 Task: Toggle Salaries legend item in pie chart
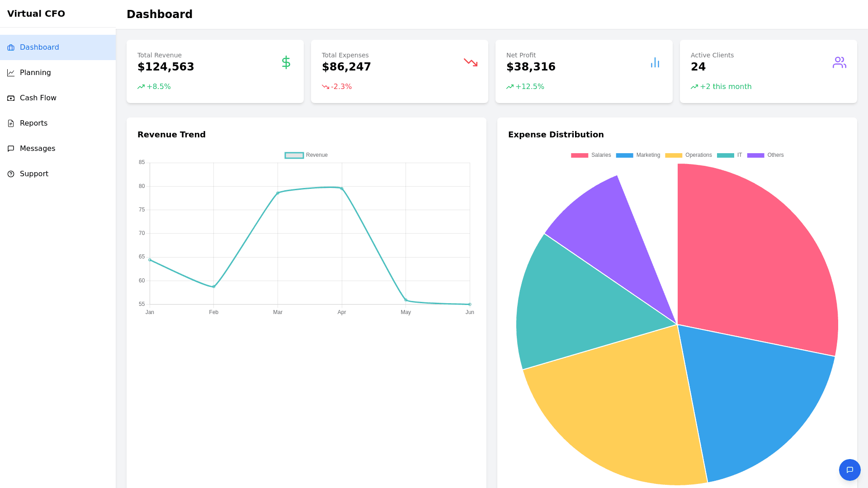coord(590,155)
